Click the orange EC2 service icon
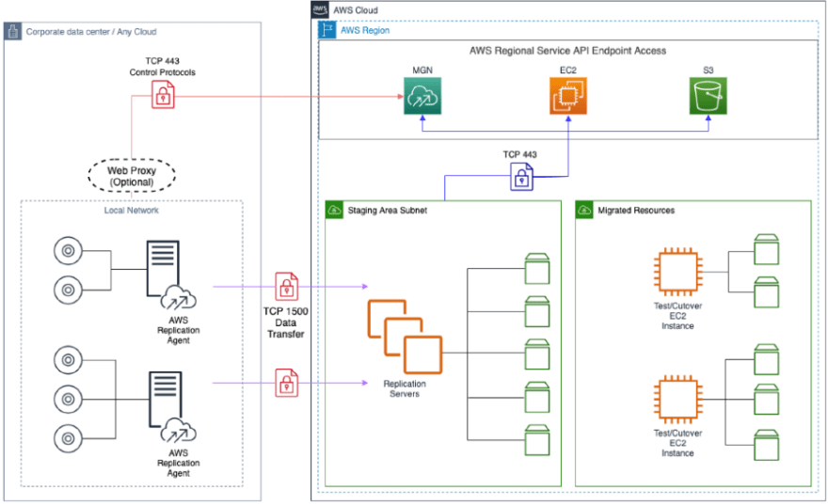The width and height of the screenshot is (828, 504). coord(568,96)
